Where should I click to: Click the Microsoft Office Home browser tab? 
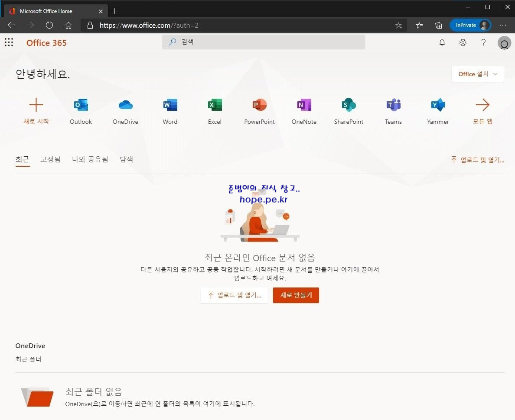click(56, 11)
